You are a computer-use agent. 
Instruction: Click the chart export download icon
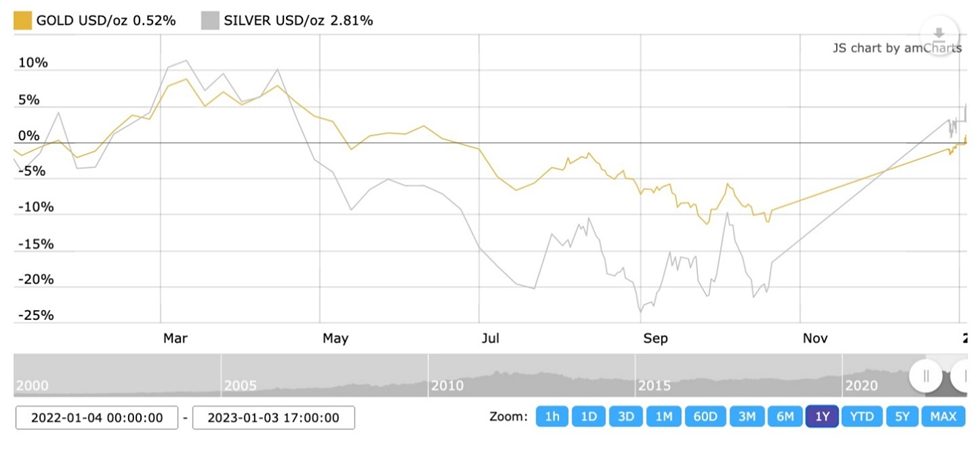pos(939,36)
